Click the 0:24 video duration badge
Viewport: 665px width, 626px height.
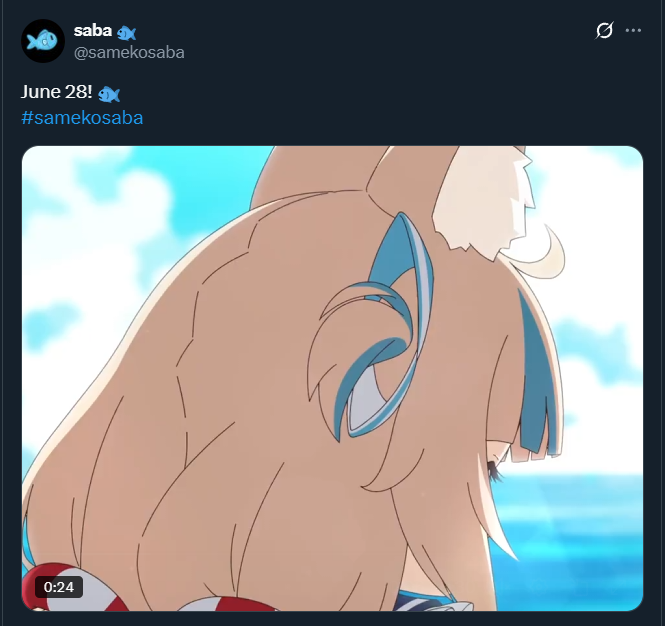pos(59,587)
